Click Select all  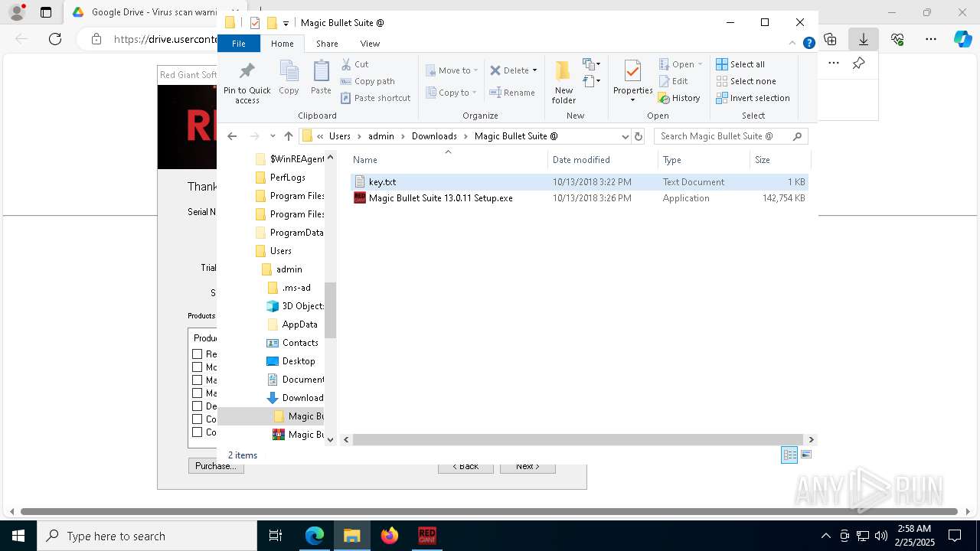[740, 64]
